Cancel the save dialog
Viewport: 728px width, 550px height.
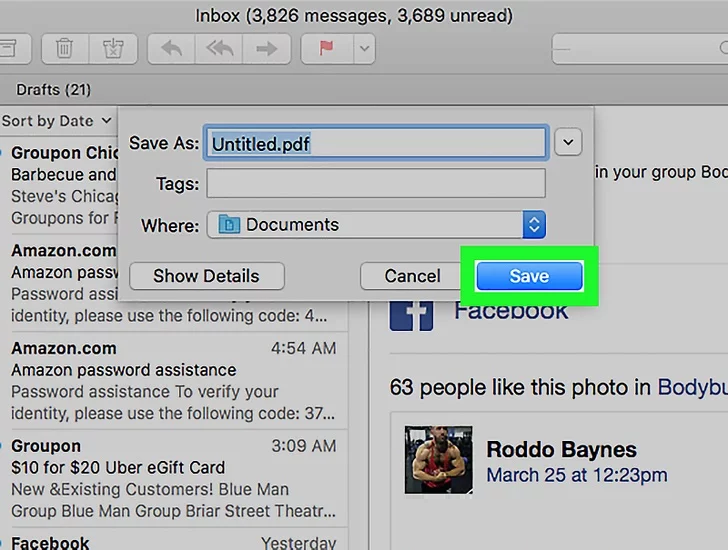click(x=412, y=276)
